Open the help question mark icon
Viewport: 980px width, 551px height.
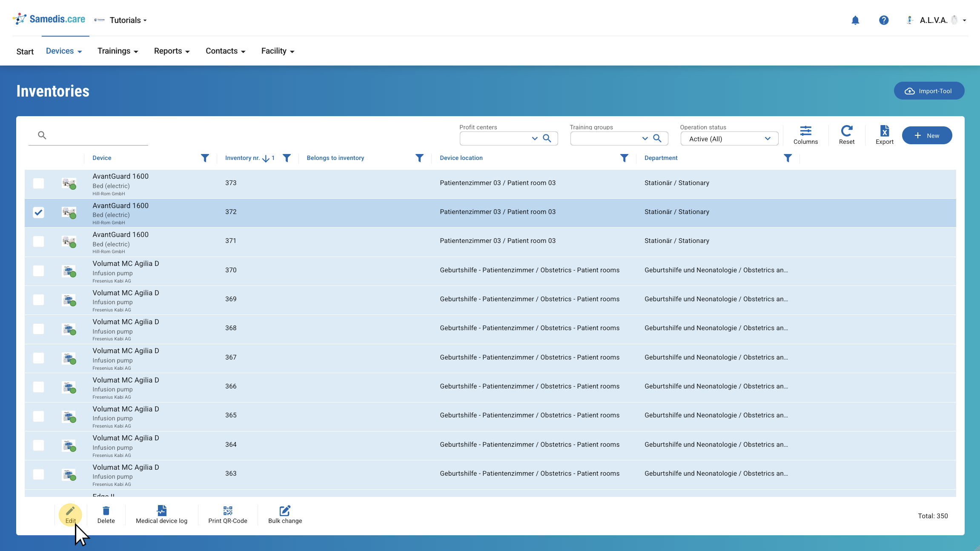[884, 20]
